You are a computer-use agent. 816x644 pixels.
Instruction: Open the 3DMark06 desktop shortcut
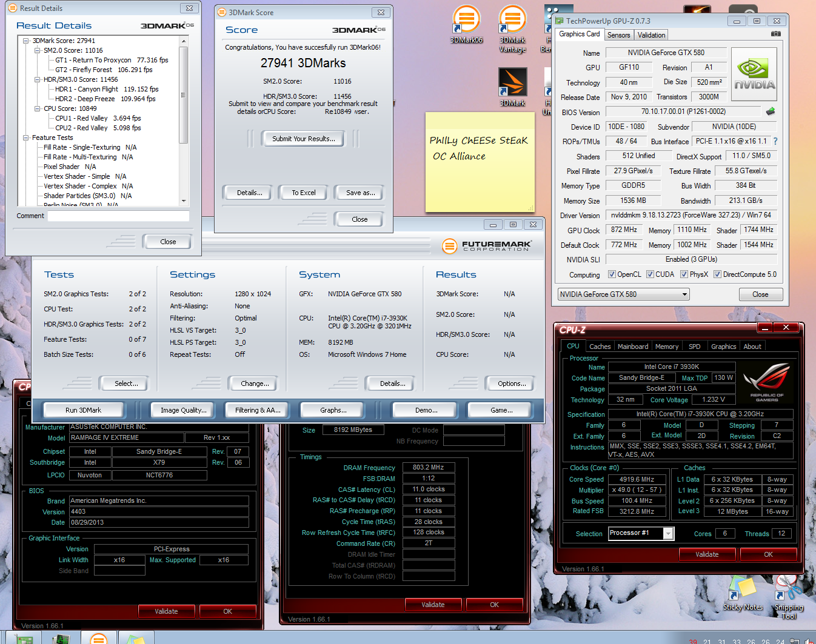[466, 24]
